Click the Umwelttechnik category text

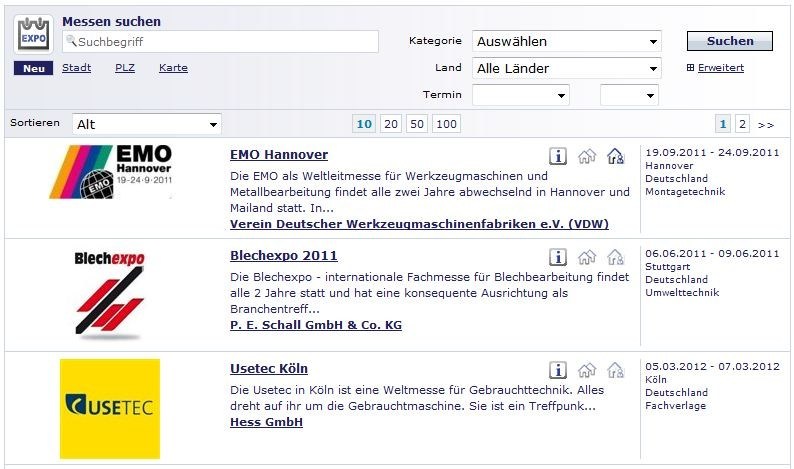click(x=682, y=292)
